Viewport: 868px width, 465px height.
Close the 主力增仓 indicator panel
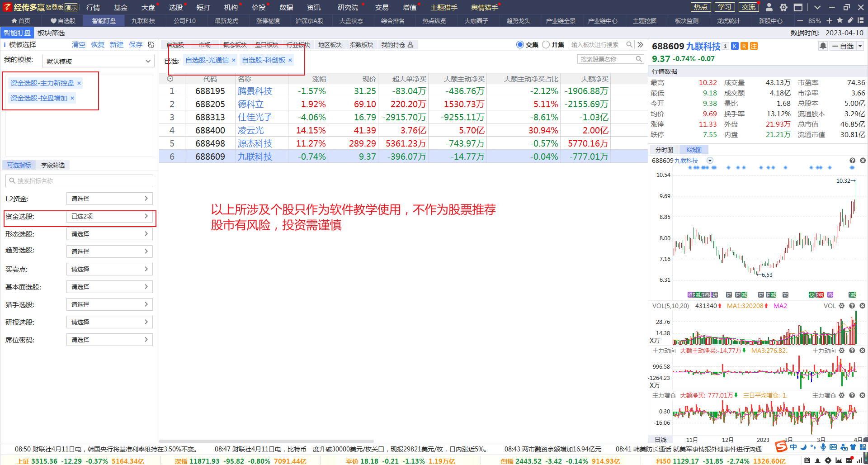point(862,395)
